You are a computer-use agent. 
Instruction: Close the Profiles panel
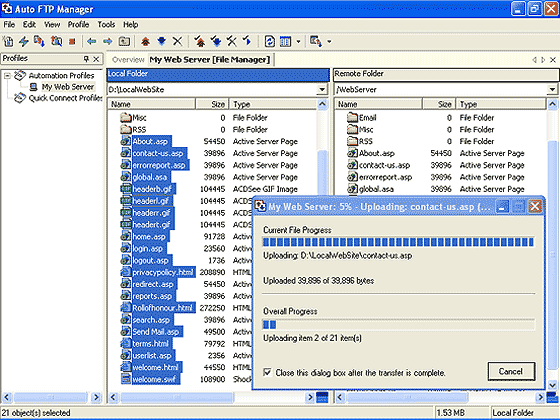point(96,59)
